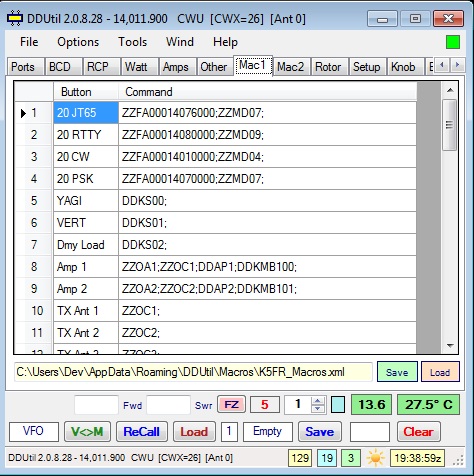474x476 pixels.
Task: Click the pink FZ button
Action: 231,405
